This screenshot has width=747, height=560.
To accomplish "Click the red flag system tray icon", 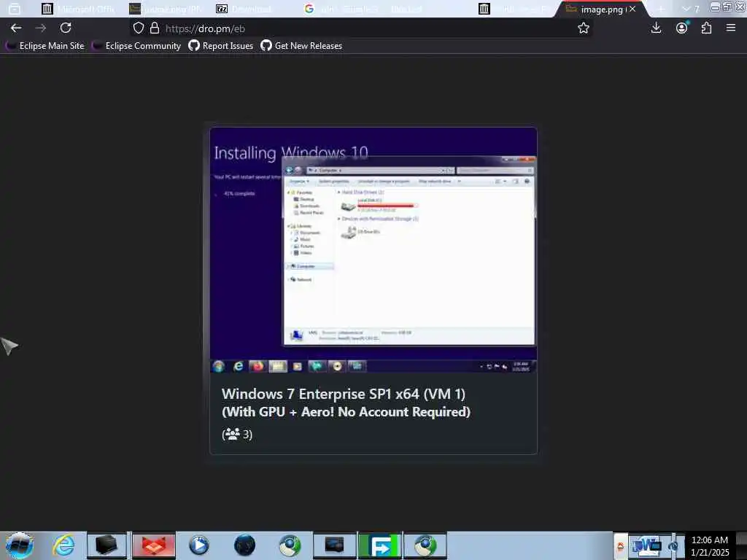I will 620,546.
